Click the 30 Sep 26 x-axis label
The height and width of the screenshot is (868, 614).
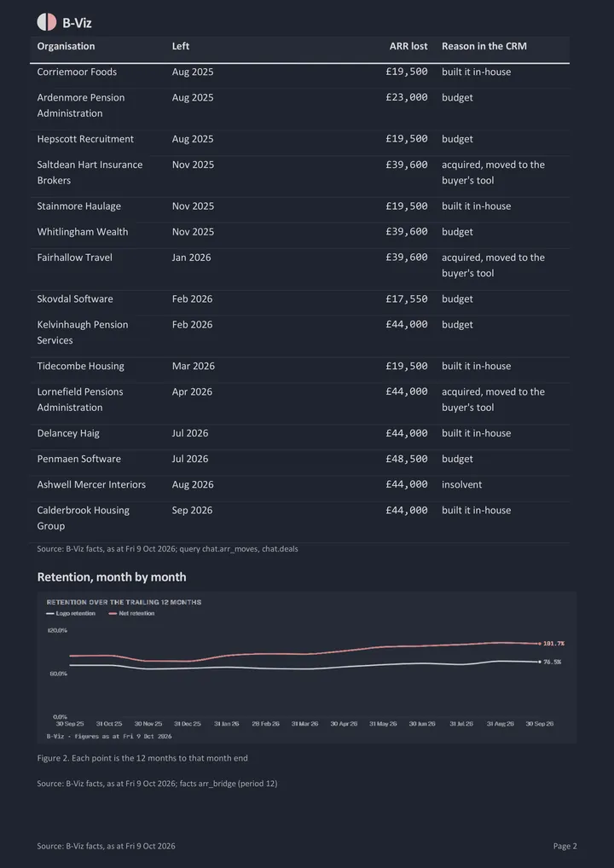[540, 724]
